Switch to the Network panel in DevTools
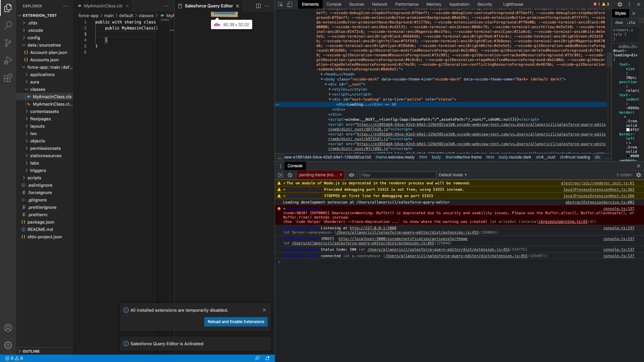Screen dimensions: 644x362 point(379,4)
